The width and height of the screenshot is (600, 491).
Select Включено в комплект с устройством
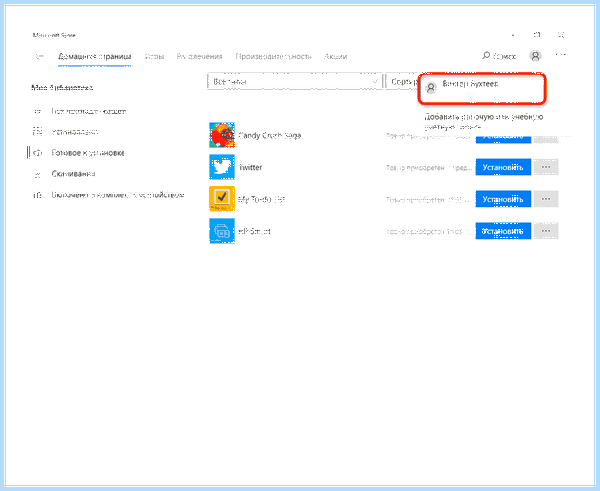118,195
